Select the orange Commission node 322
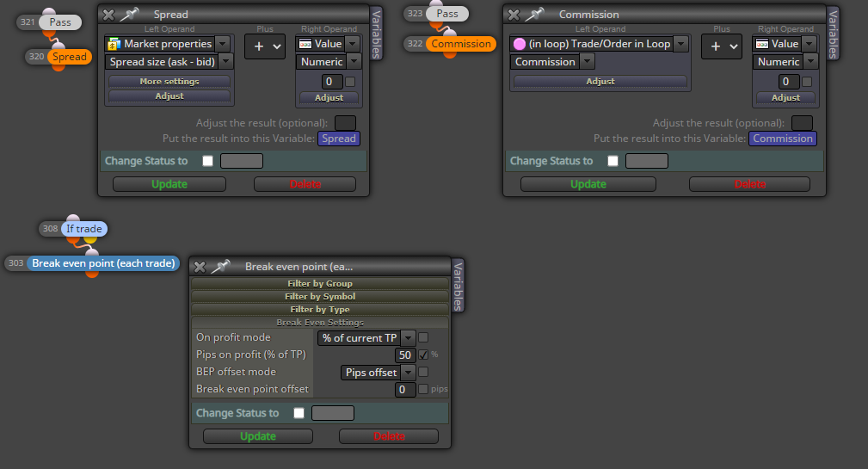Image resolution: width=868 pixels, height=469 pixels. click(461, 44)
